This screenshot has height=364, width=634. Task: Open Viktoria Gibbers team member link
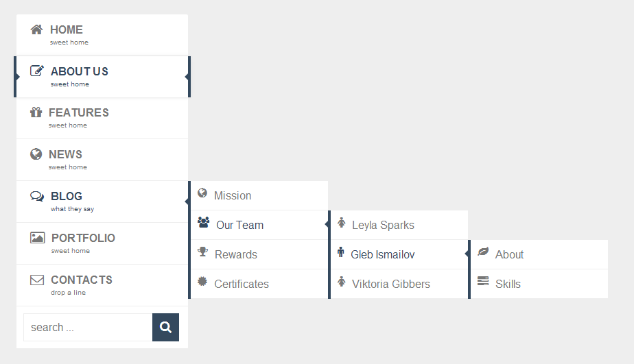(390, 284)
